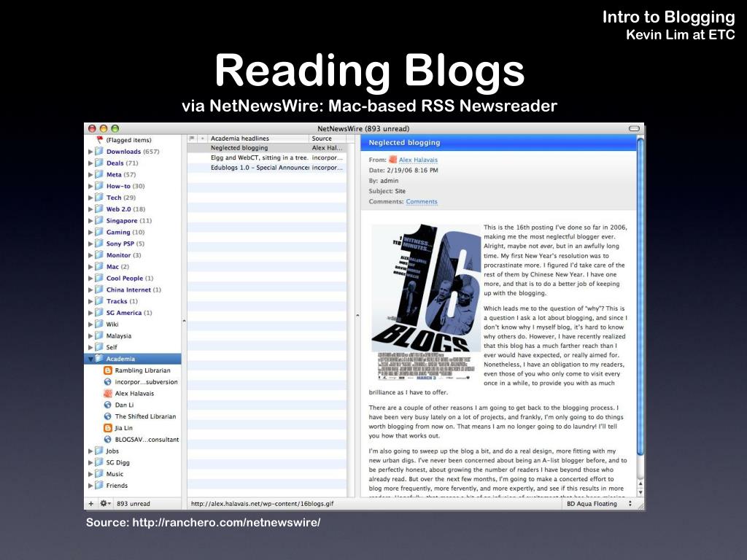Sort by Source column header
Screen dimensions: 747x560
(328, 138)
